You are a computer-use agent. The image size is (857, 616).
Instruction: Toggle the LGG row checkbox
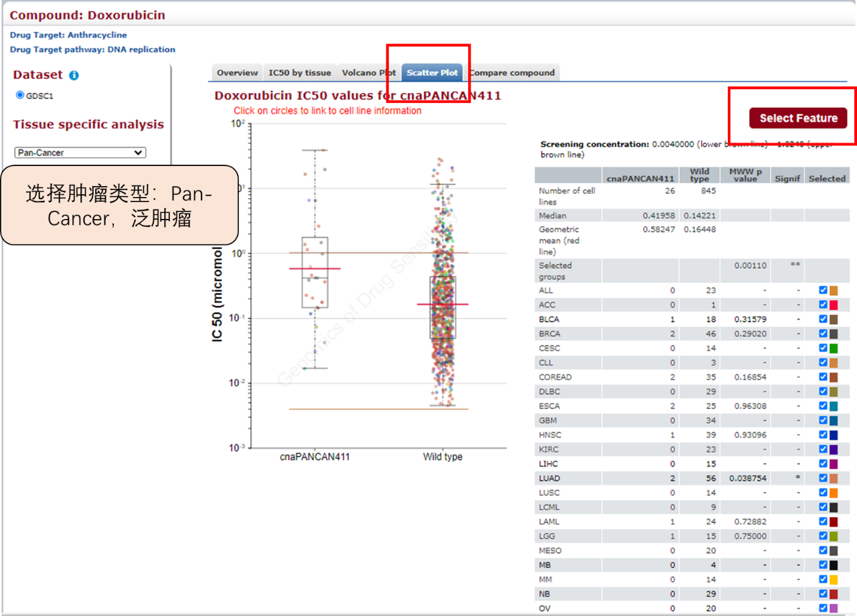click(x=823, y=536)
